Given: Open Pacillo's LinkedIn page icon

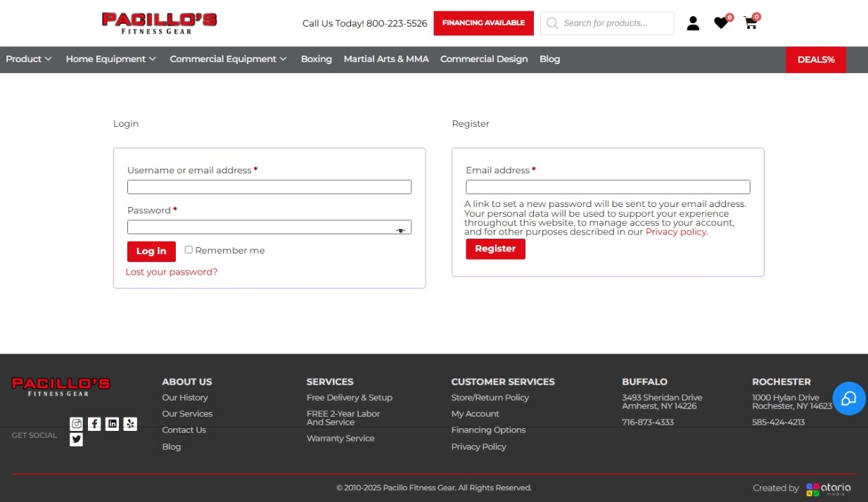Looking at the screenshot, I should point(112,424).
